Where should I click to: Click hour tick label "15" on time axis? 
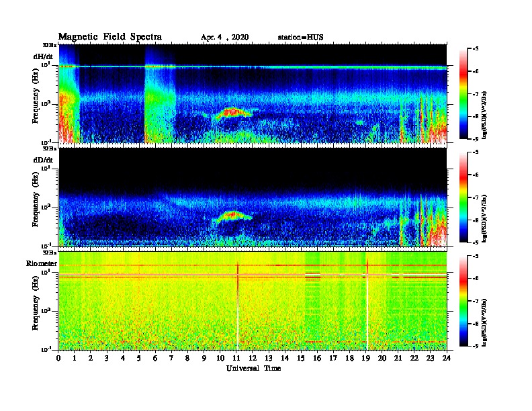(x=301, y=358)
